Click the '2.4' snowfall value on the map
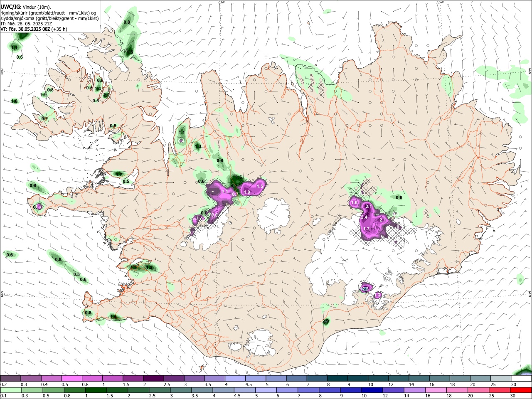 tap(365, 217)
